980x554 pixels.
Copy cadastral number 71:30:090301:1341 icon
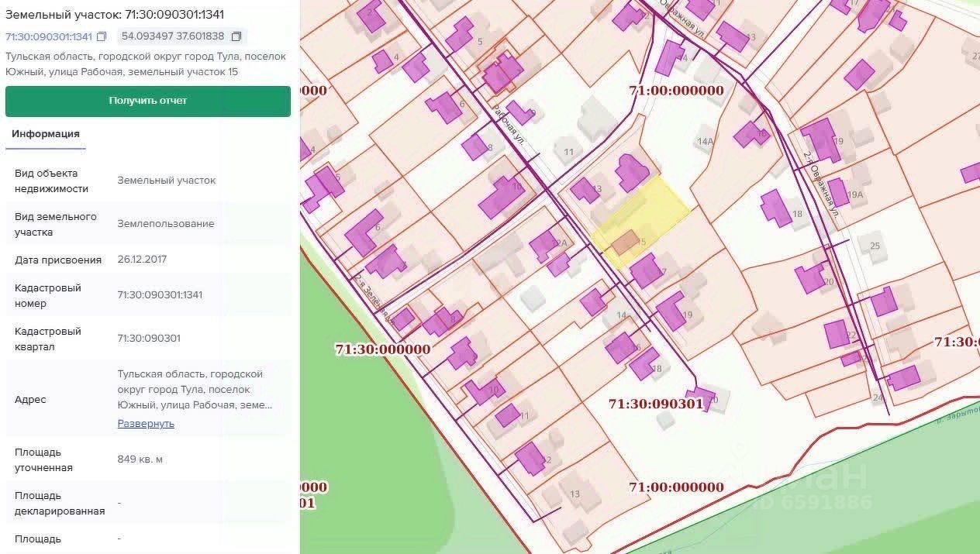pos(102,36)
